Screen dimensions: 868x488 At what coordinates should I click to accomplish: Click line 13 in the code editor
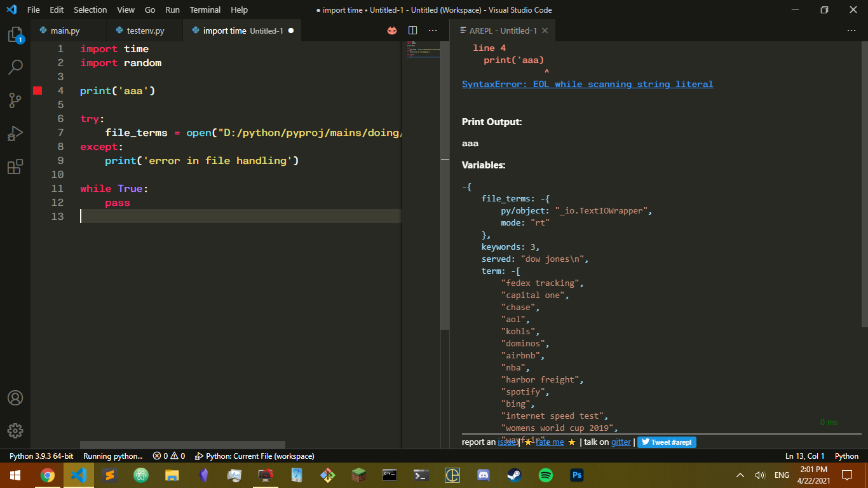(241, 216)
